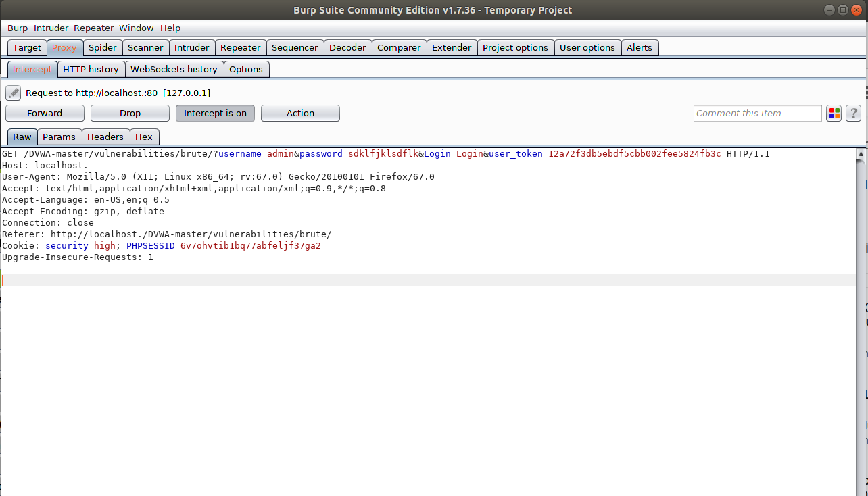Open the Window menu
The image size is (868, 496).
click(x=137, y=28)
